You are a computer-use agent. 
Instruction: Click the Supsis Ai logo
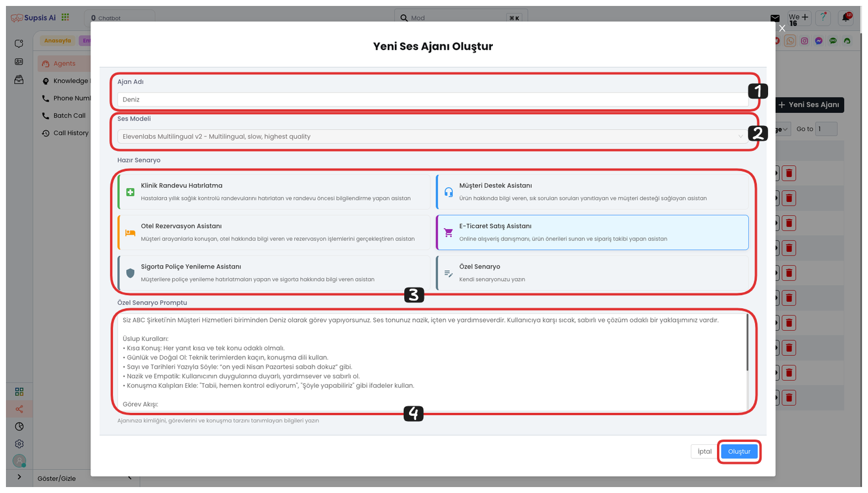pyautogui.click(x=33, y=18)
